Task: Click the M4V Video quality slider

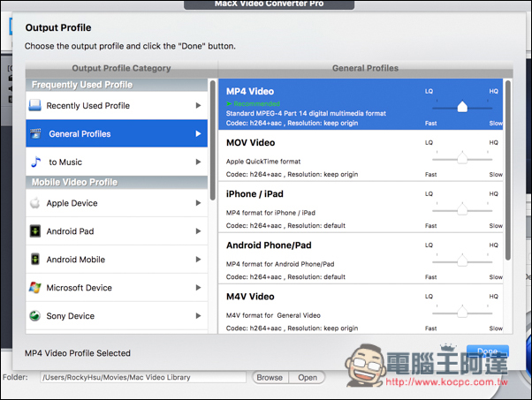Action: coord(462,312)
